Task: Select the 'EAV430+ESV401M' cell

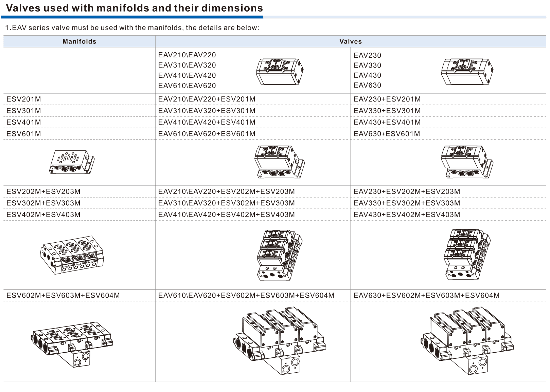Action: [448, 122]
